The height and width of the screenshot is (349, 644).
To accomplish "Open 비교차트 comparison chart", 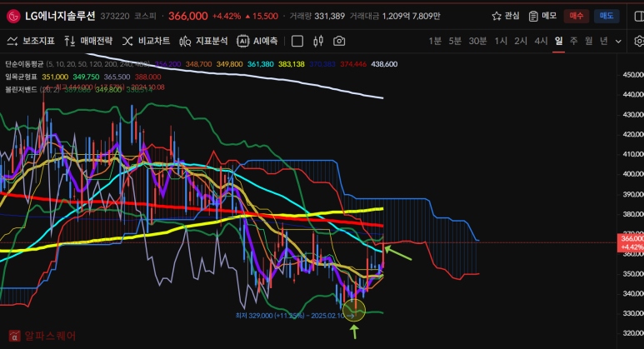I will (147, 41).
